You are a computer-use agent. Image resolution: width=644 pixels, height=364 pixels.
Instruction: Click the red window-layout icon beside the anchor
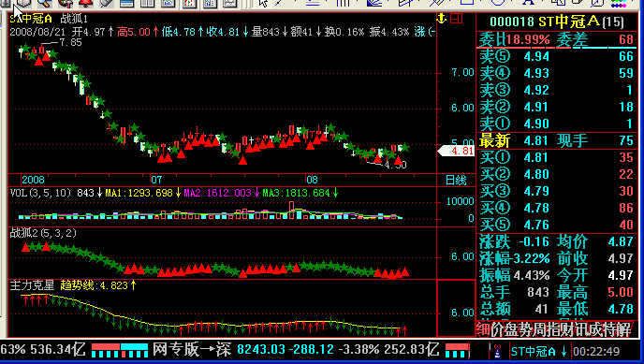tap(457, 18)
